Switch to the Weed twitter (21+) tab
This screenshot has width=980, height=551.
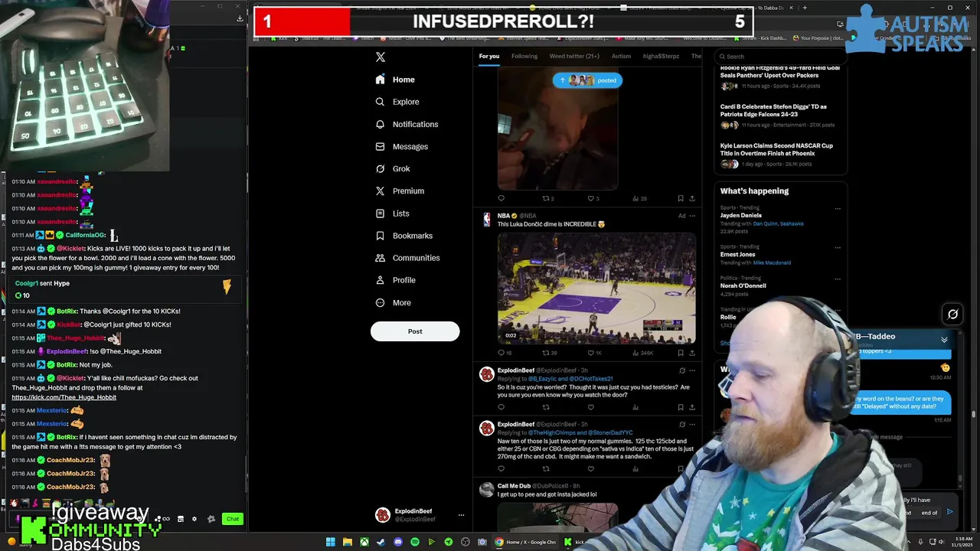(x=574, y=56)
